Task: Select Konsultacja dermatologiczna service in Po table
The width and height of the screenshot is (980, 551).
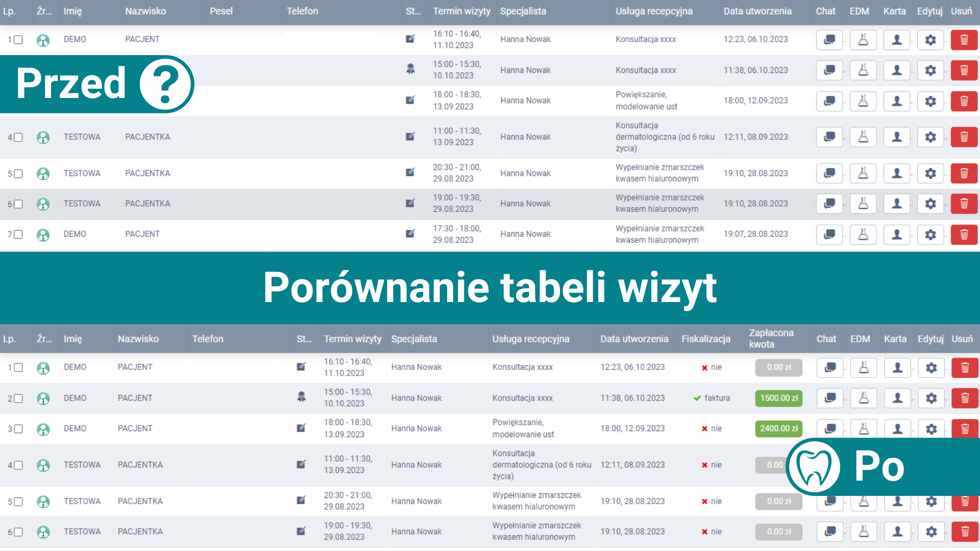Action: [x=542, y=465]
